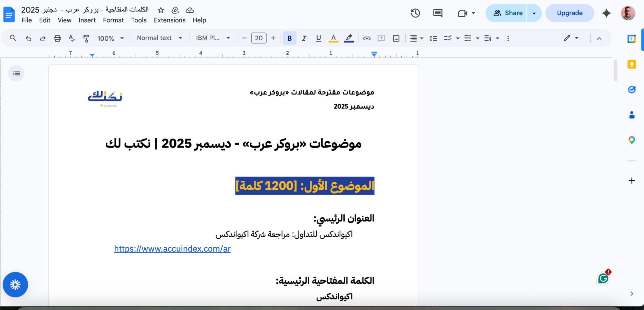Start a Meet call camera icon
The width and height of the screenshot is (644, 310).
click(x=463, y=13)
